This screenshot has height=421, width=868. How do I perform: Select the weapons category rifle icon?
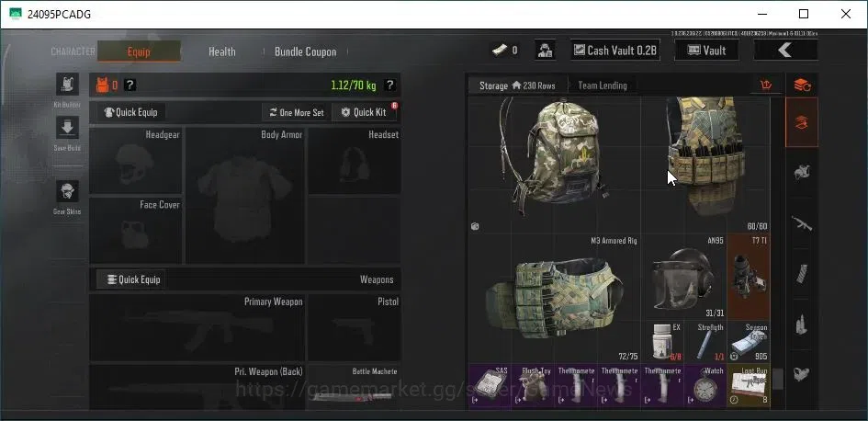[x=801, y=223]
